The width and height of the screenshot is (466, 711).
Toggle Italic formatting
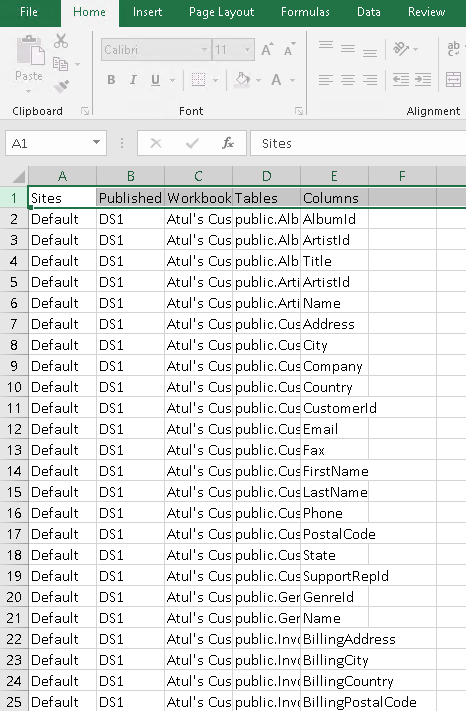point(133,80)
